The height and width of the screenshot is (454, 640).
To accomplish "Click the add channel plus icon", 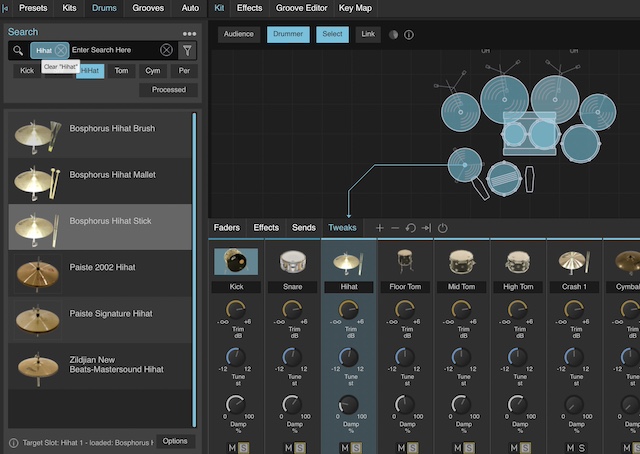I will [379, 228].
